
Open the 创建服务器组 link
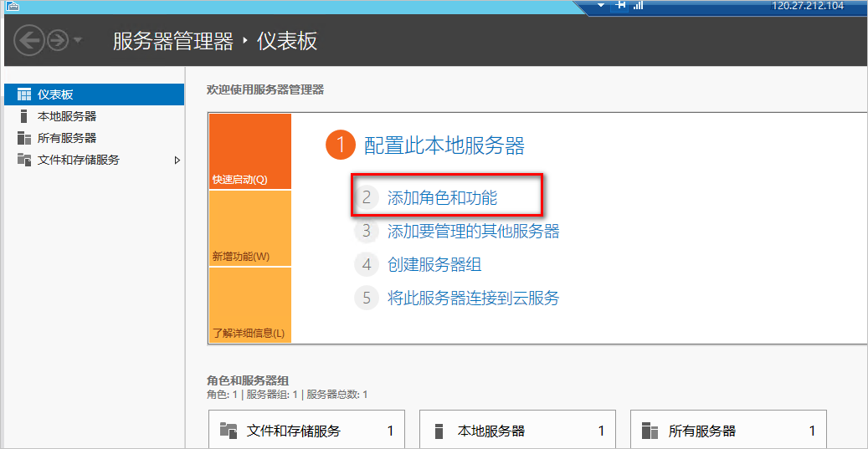434,265
